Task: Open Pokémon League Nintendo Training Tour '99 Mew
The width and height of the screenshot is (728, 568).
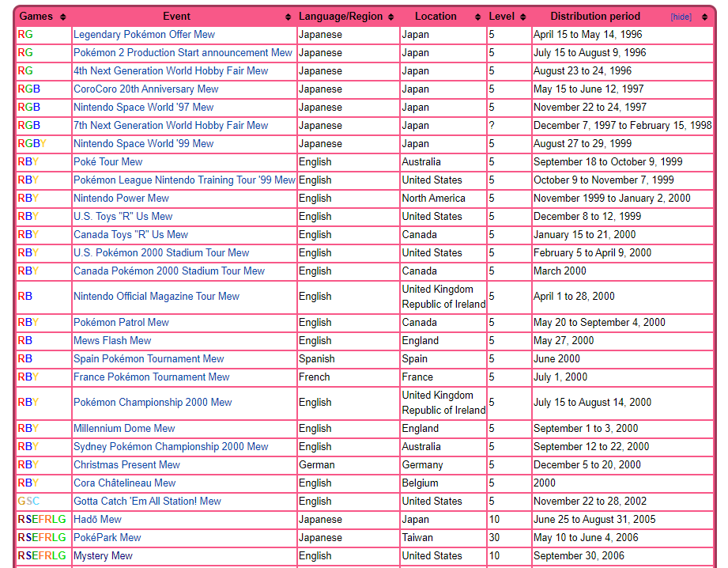Action: coord(184,180)
